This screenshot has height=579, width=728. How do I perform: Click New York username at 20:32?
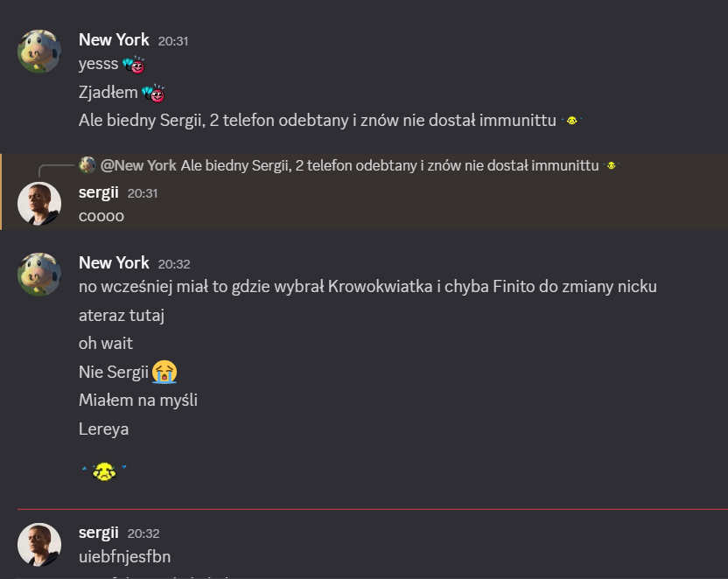coord(114,263)
